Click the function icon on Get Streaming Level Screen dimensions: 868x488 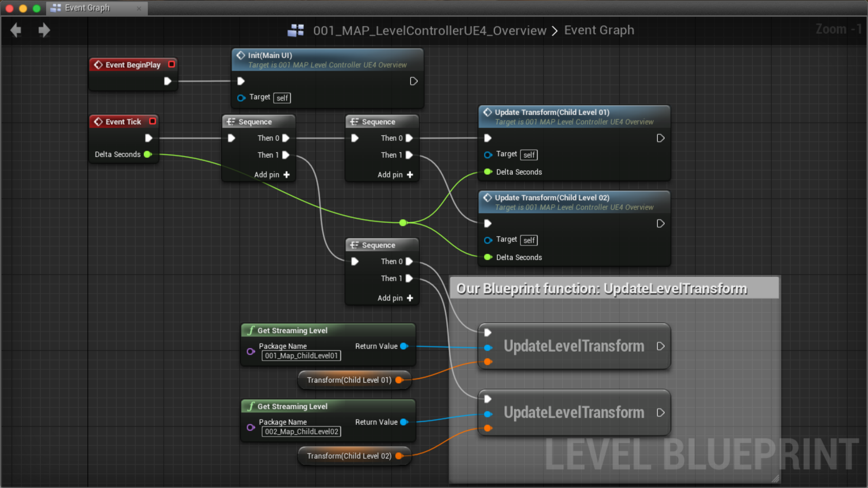(250, 330)
